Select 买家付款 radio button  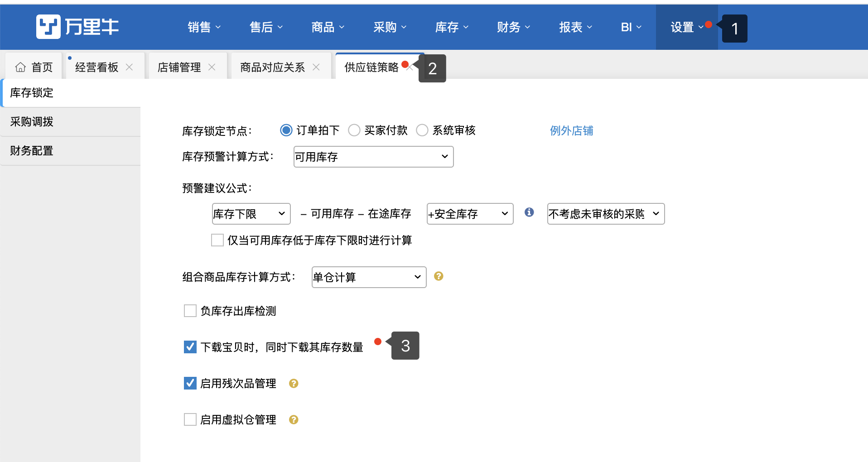[354, 130]
